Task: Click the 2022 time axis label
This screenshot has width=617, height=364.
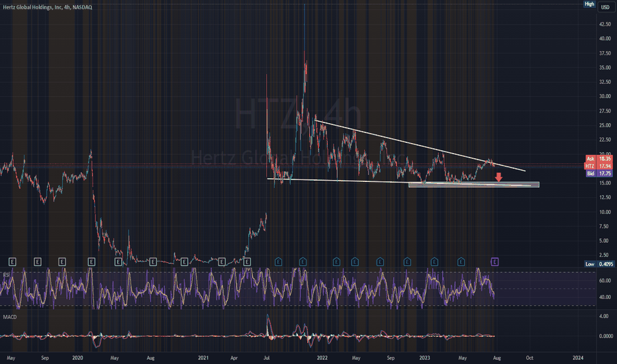Action: [322, 357]
